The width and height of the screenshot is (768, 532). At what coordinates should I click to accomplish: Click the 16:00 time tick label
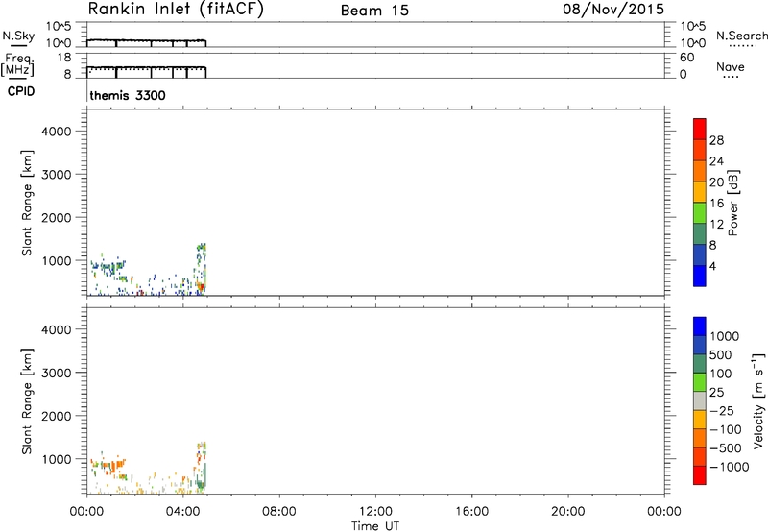pyautogui.click(x=471, y=512)
